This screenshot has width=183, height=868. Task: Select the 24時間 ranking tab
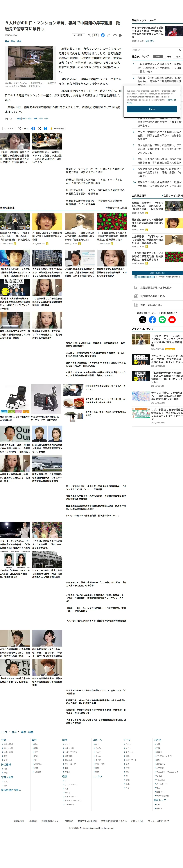(x=168, y=57)
